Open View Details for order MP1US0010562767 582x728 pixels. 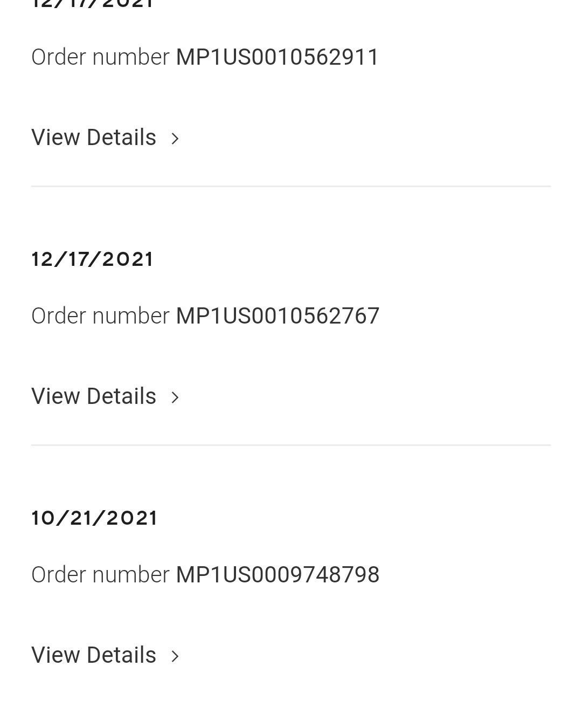click(105, 396)
